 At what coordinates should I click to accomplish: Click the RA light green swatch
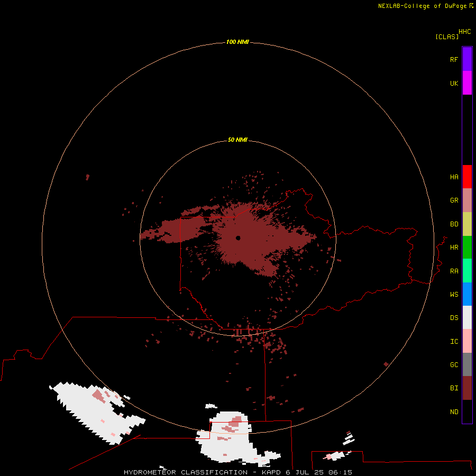(467, 271)
